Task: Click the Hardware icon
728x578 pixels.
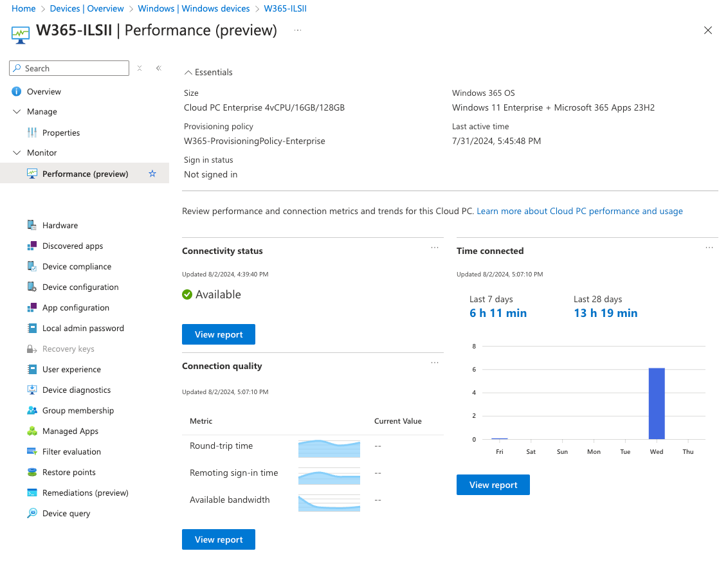Action: [32, 225]
